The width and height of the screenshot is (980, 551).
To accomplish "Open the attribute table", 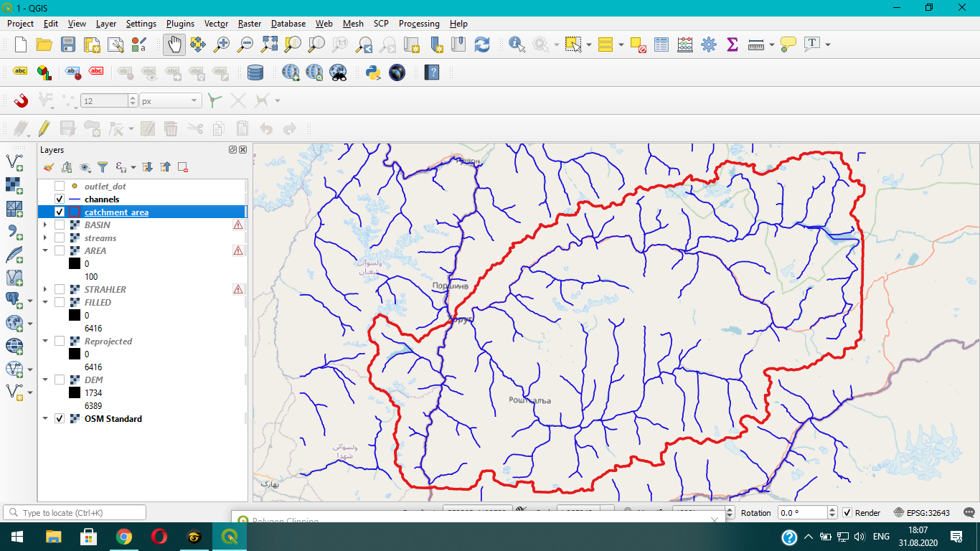I will [x=661, y=44].
